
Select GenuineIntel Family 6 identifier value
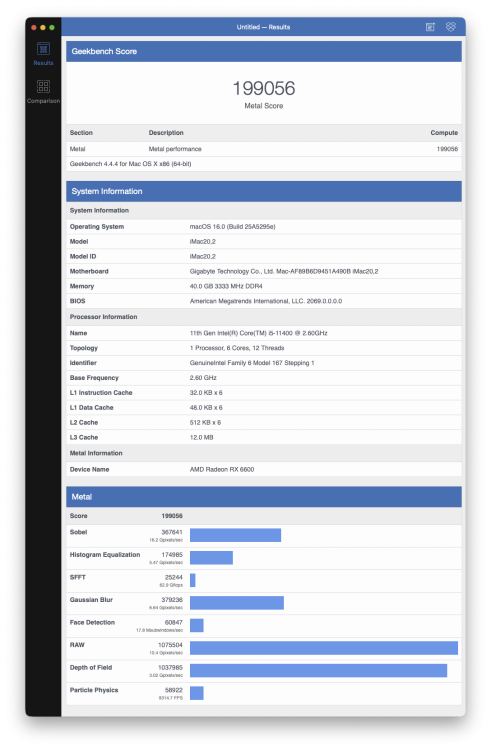pyautogui.click(x=252, y=363)
